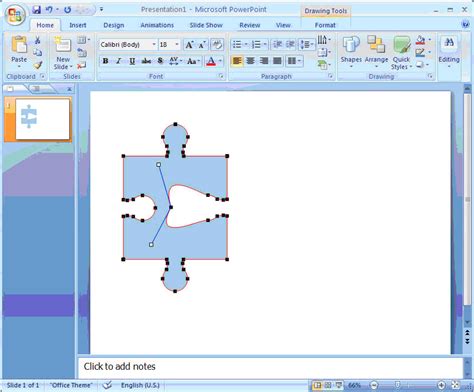Switch to Slide Sorter view

[x=328, y=385]
